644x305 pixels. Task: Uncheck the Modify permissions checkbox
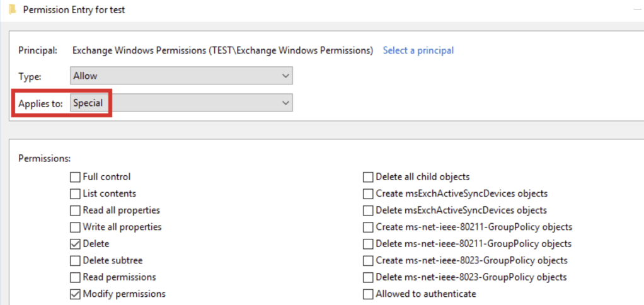click(76, 294)
